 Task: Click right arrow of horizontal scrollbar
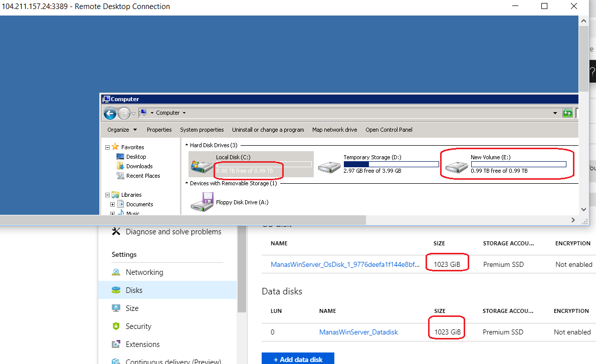click(x=573, y=220)
